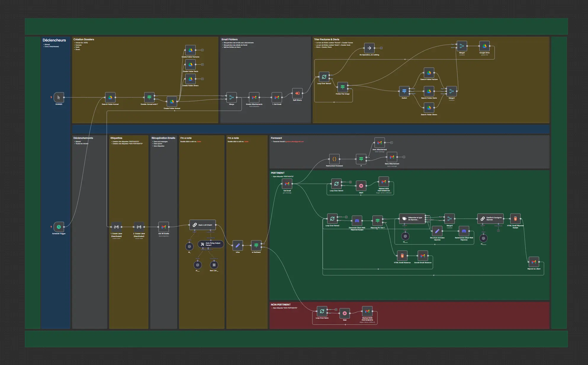Open the Merge node in Email Fichiers

[x=232, y=97]
